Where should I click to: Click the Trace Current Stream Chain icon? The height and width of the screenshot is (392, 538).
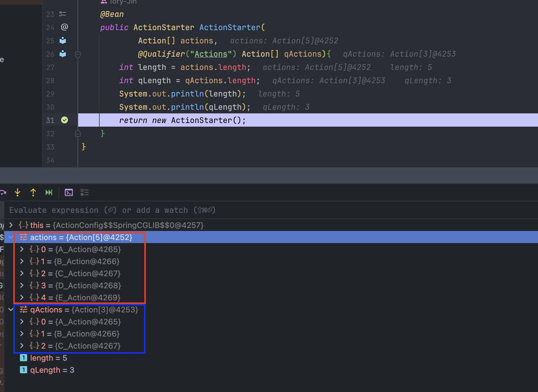[85, 192]
